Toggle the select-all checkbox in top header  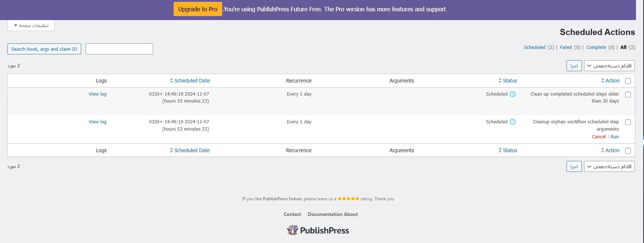(x=628, y=81)
